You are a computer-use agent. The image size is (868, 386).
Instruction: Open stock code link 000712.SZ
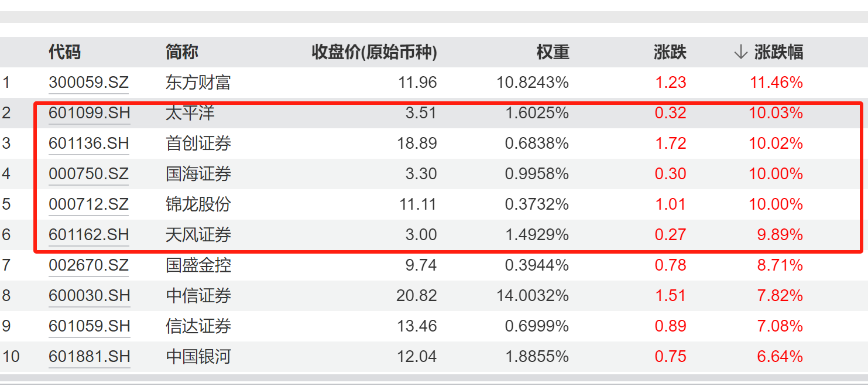tap(88, 204)
